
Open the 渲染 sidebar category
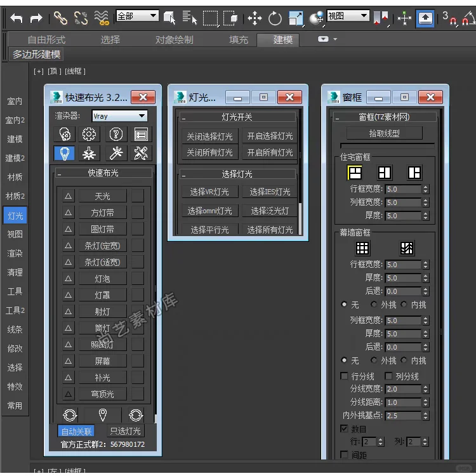pyautogui.click(x=15, y=253)
